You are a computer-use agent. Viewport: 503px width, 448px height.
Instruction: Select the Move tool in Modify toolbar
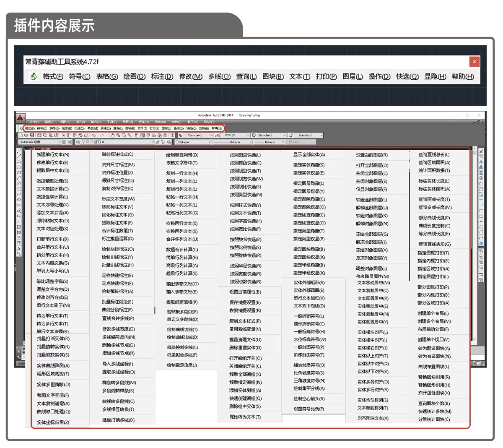click(481, 178)
